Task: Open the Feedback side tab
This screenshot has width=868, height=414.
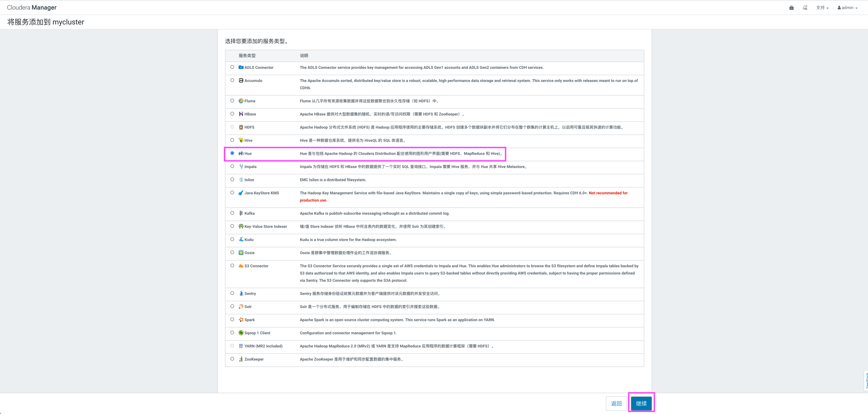Action: pyautogui.click(x=866, y=381)
